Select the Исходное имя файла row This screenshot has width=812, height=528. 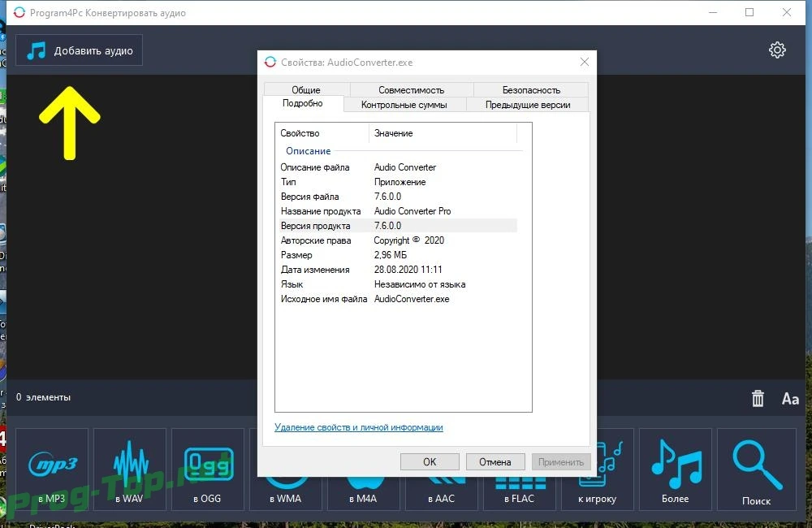[x=398, y=299]
